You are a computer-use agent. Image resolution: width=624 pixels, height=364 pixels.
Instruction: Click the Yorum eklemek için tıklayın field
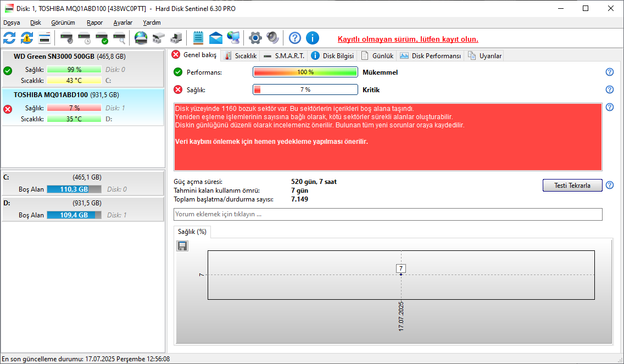point(388,214)
